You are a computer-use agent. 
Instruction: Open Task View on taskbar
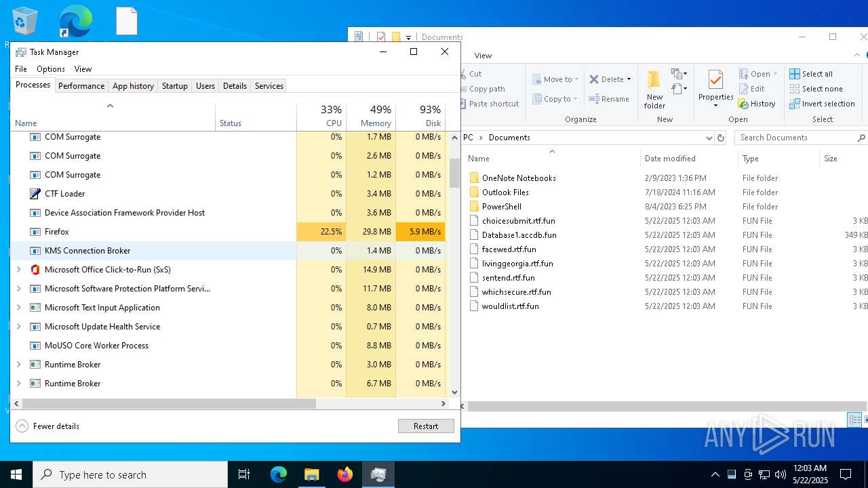[x=244, y=474]
